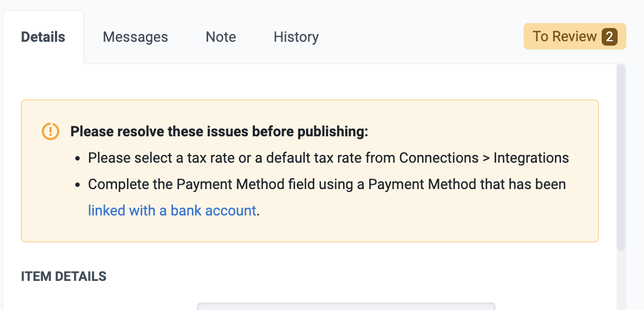
Task: Click the 'Please resolve these issues' heading
Action: click(x=219, y=131)
